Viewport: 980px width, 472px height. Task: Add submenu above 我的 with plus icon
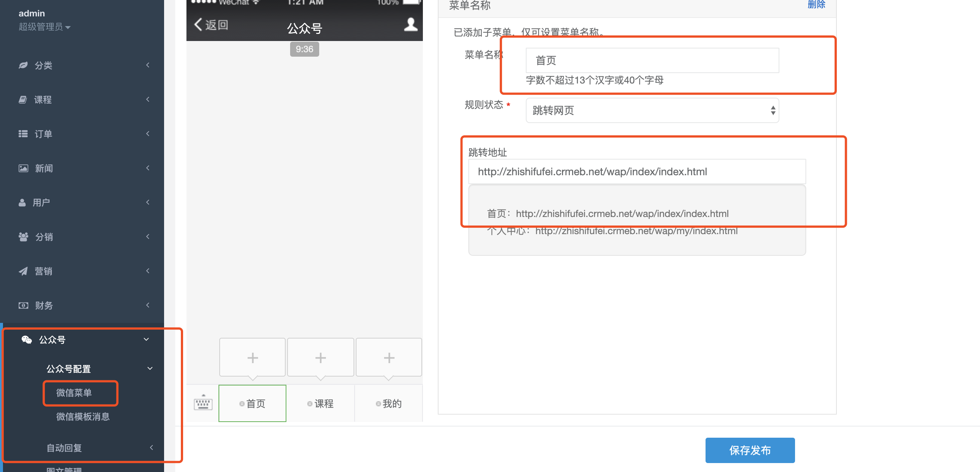tap(389, 358)
